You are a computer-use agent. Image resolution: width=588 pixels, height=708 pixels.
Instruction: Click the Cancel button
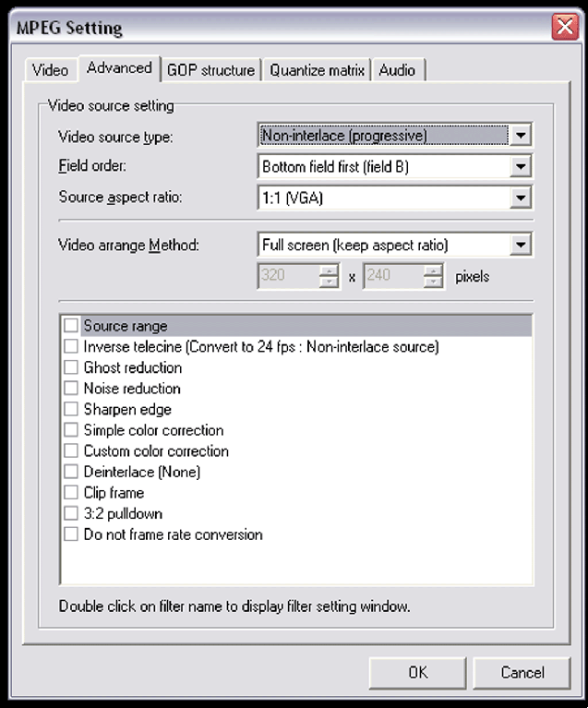pos(522,673)
